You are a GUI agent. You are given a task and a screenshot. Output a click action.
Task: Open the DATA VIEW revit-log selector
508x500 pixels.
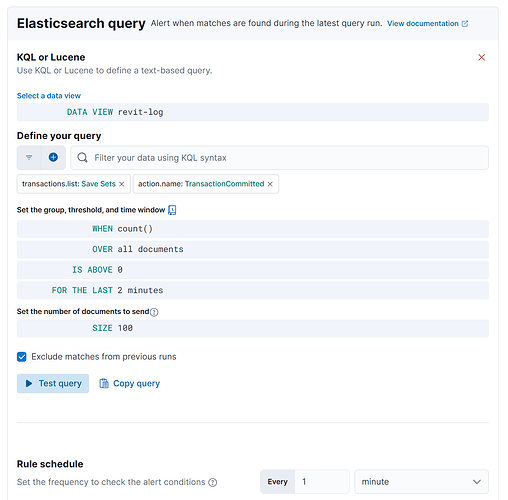pos(253,112)
